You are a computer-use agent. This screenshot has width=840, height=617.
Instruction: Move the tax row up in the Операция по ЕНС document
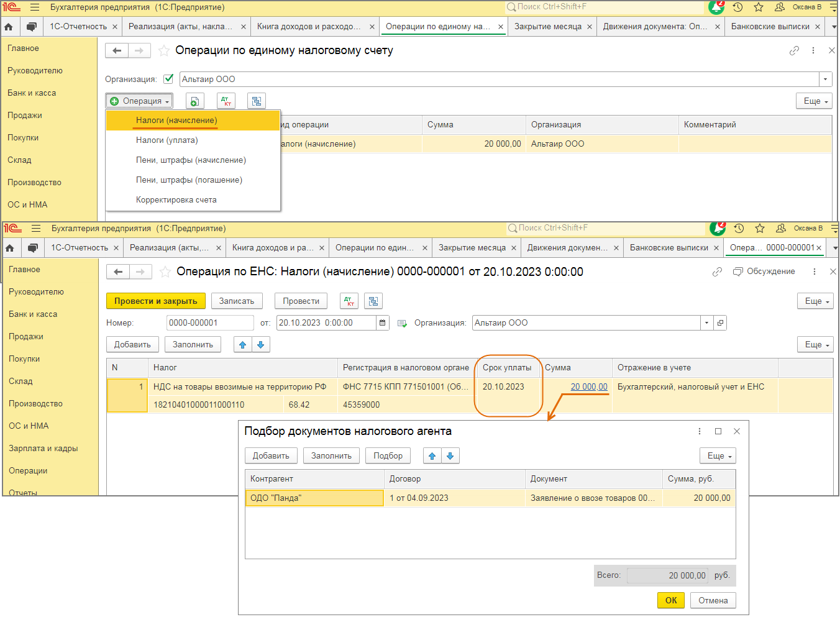pos(243,345)
